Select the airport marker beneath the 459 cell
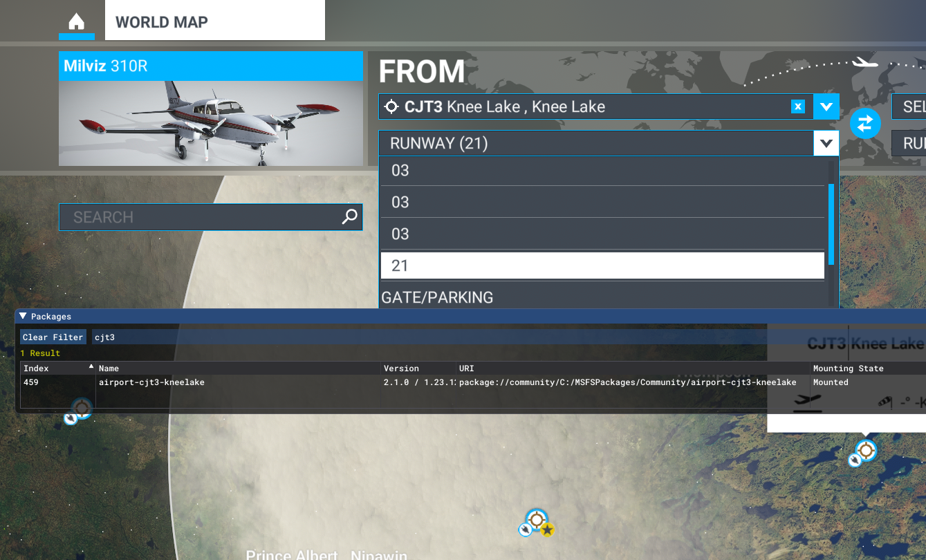Image resolution: width=926 pixels, height=560 pixels. [x=82, y=408]
